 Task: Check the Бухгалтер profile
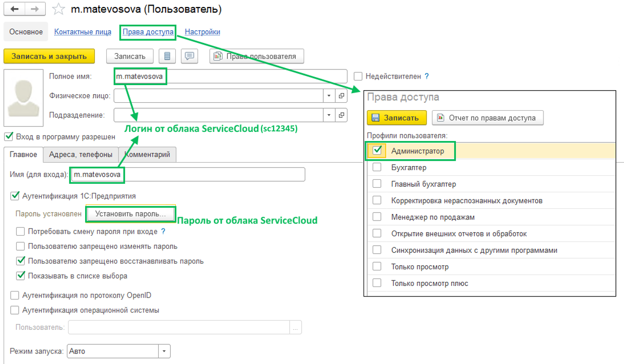tap(377, 167)
